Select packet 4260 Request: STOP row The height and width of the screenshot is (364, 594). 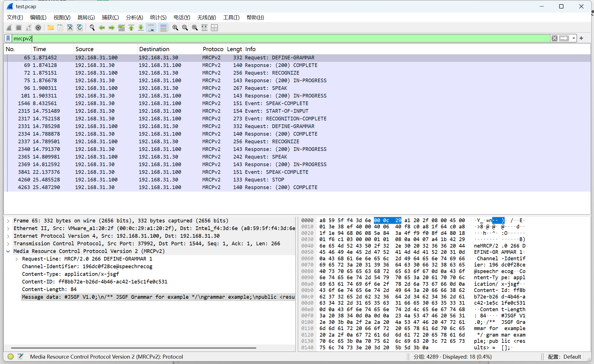point(170,180)
